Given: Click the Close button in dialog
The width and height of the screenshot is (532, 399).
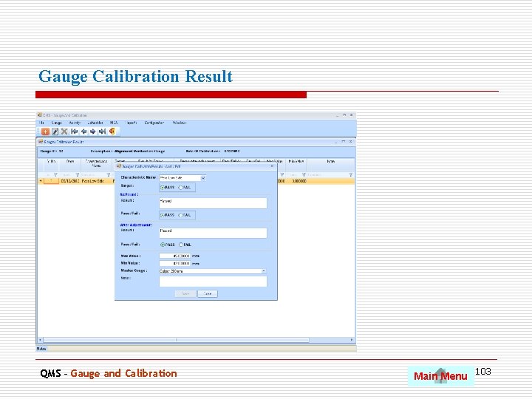Looking at the screenshot, I should (208, 294).
